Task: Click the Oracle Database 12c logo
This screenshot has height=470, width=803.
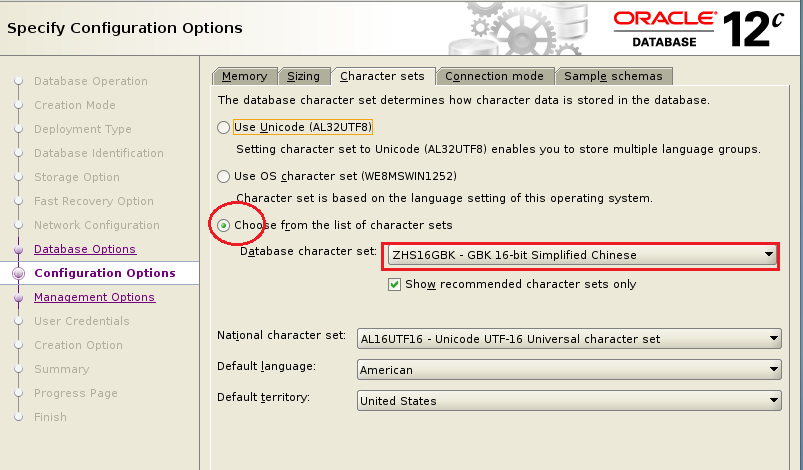Action: click(699, 29)
